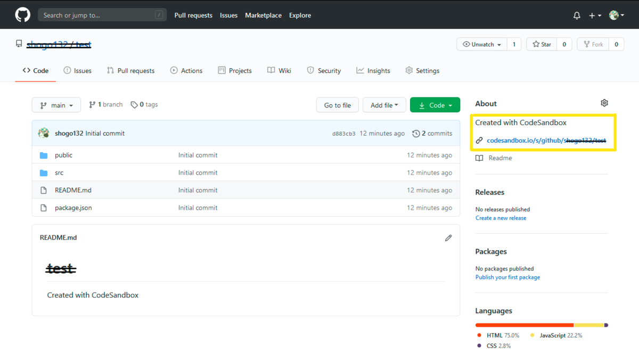The width and height of the screenshot is (639, 364).
Task: Click the HTML language color bar
Action: pos(524,325)
